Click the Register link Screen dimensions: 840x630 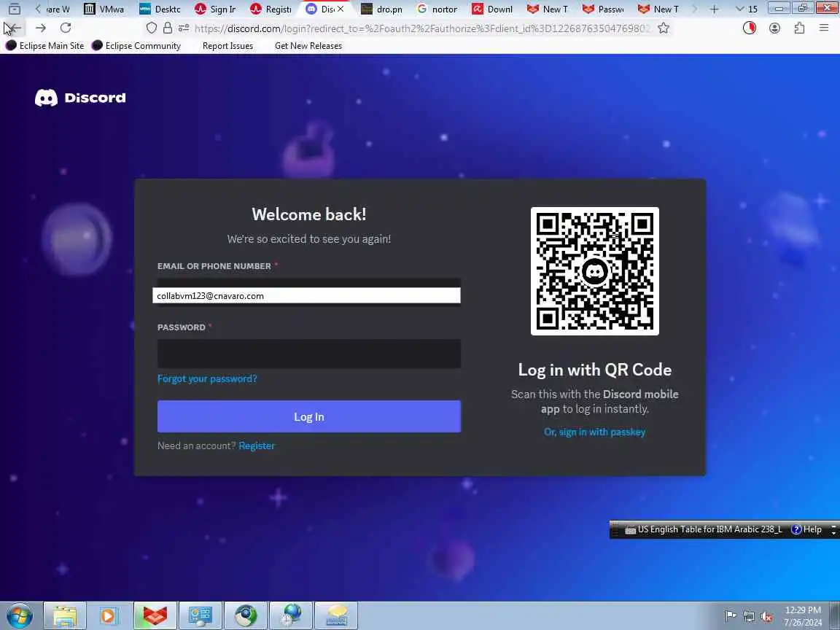(257, 446)
